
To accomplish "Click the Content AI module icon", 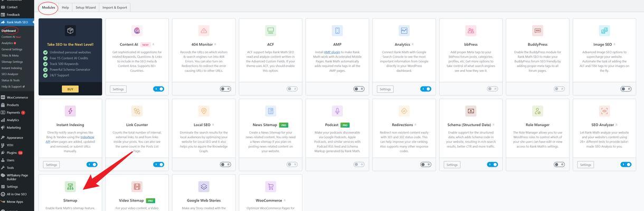I will click(x=137, y=31).
